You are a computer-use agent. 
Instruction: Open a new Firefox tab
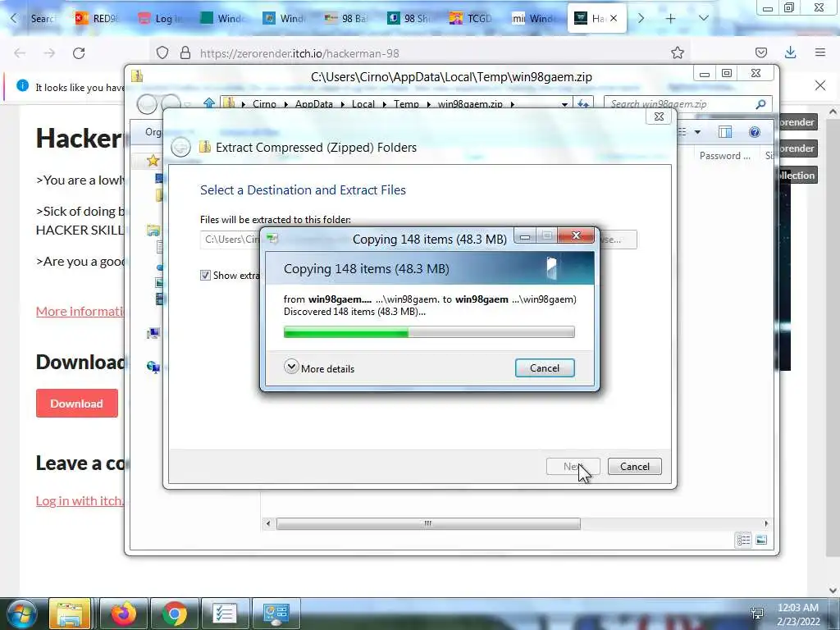tap(670, 18)
